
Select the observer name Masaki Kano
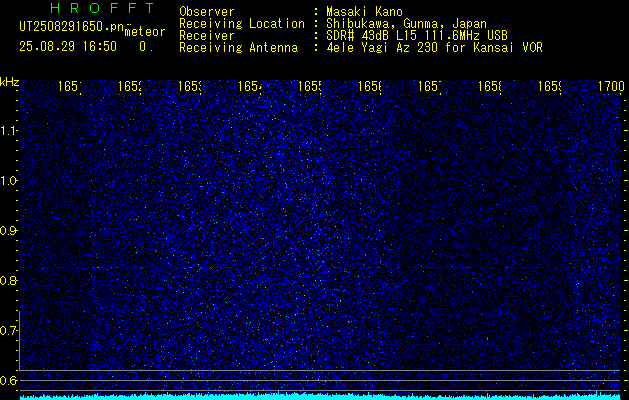coord(364,12)
